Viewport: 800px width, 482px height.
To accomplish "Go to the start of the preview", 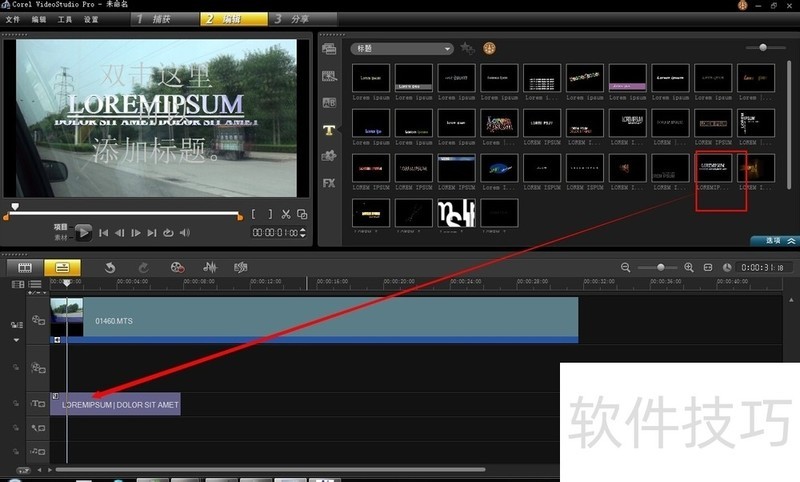I will coord(103,233).
